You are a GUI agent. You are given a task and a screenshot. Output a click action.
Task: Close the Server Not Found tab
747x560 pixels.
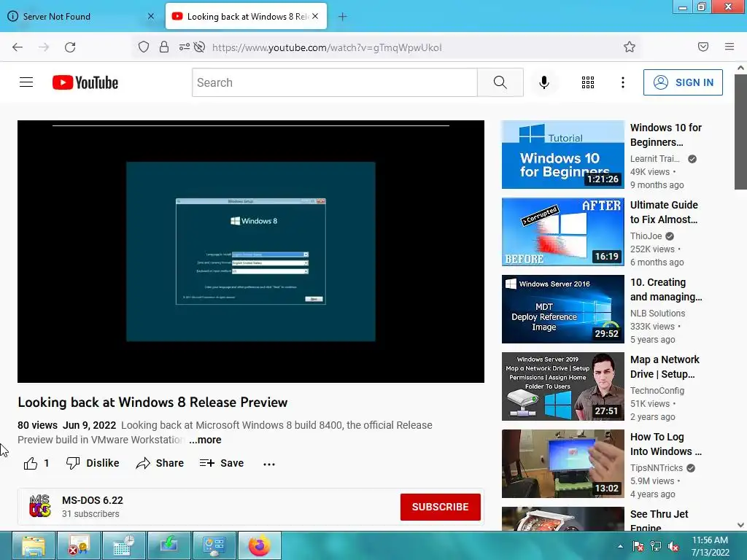150,16
